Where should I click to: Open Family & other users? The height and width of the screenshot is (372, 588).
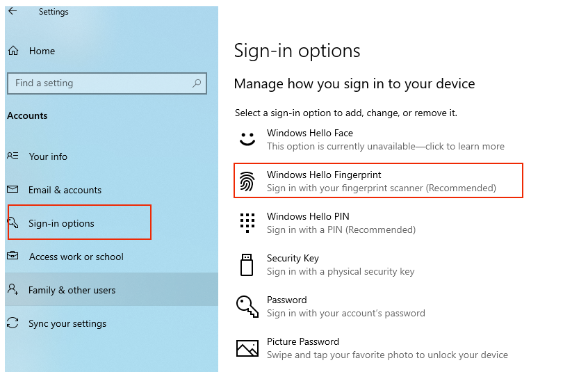tap(112, 289)
